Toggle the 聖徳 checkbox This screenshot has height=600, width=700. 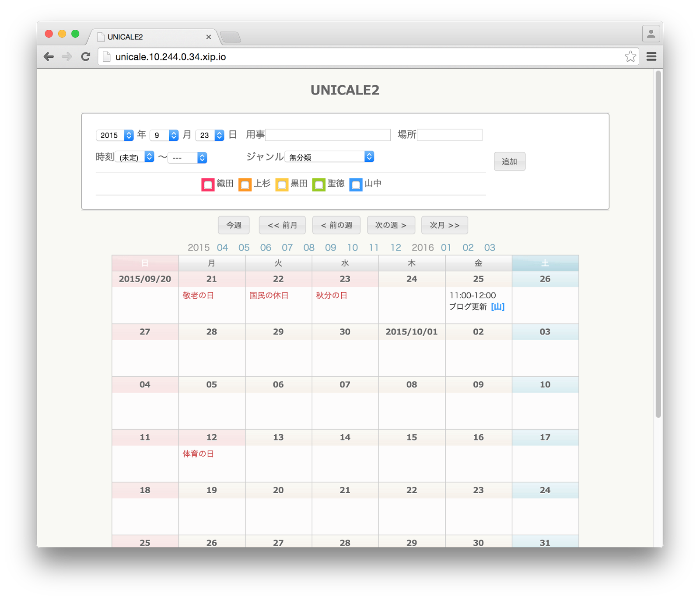point(319,185)
